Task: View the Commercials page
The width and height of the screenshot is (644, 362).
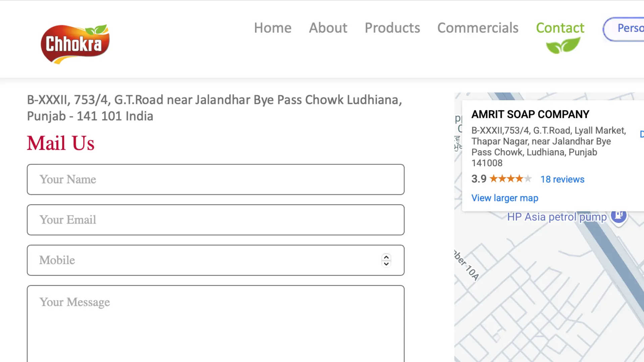Action: point(478,28)
